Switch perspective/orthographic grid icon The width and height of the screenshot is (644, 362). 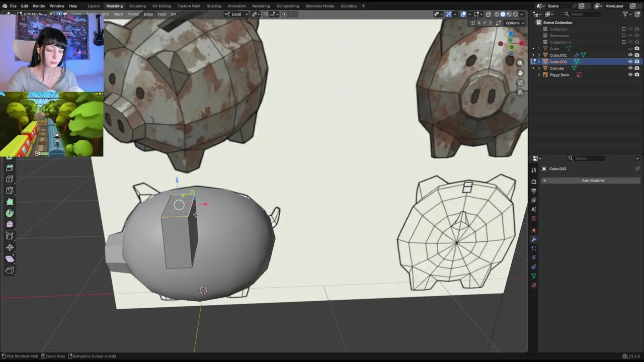pyautogui.click(x=520, y=93)
